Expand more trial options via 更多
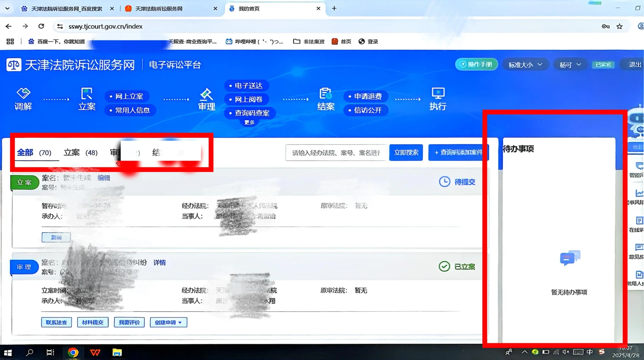 click(249, 123)
